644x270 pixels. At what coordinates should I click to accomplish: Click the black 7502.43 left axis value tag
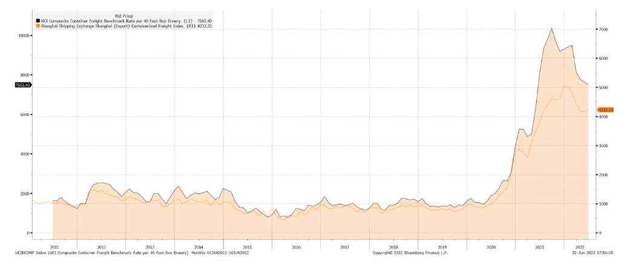22,85
